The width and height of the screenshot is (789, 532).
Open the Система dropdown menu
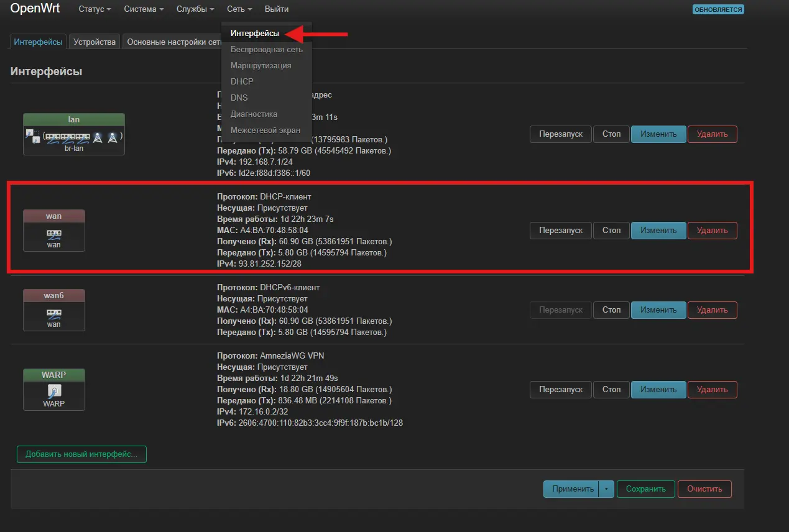coord(144,9)
